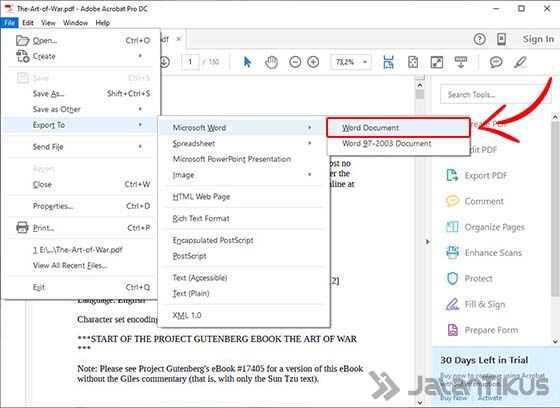Open the zoom percentage dropdown
Viewport: 560px width, 408px height.
pos(365,62)
